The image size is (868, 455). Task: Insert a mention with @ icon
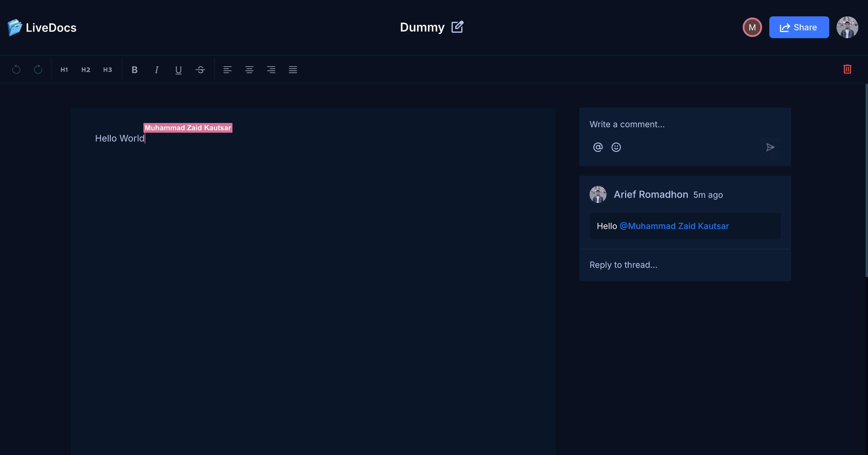point(598,147)
